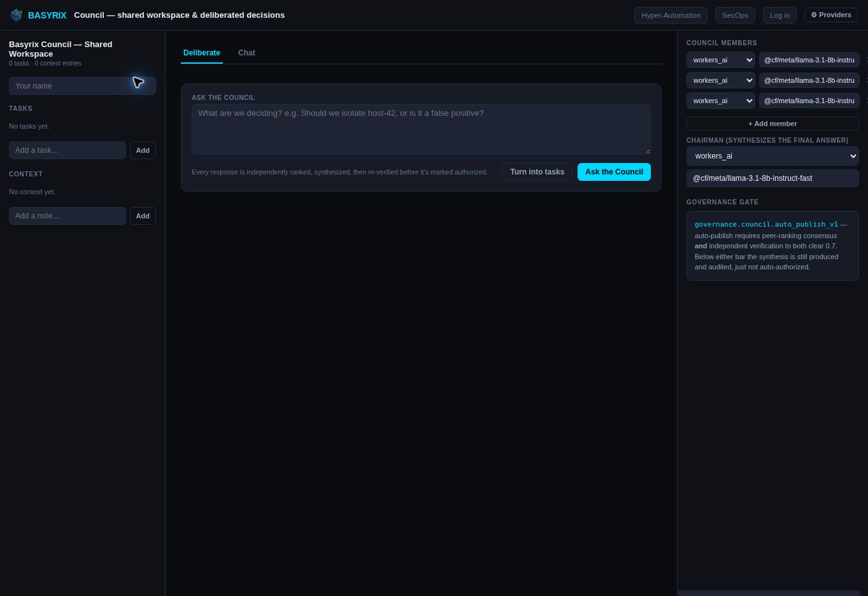Click into the Add a task field
Viewport: 868px width, 596px height.
68,150
